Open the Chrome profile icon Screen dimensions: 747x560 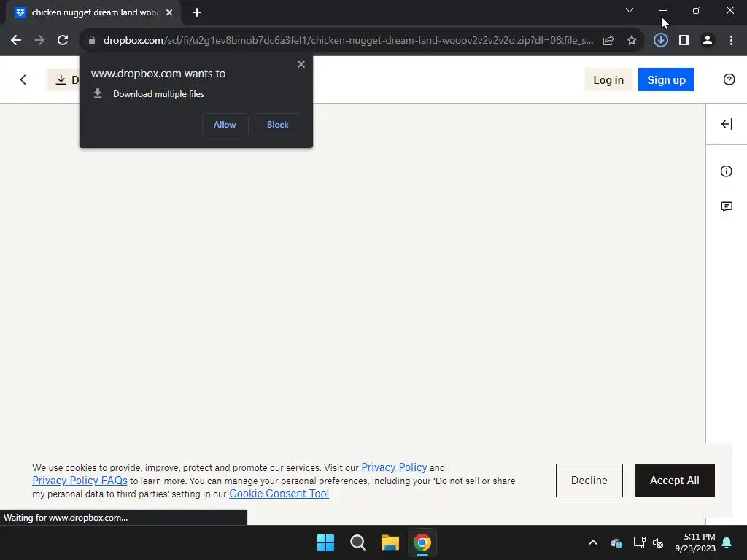pyautogui.click(x=708, y=41)
